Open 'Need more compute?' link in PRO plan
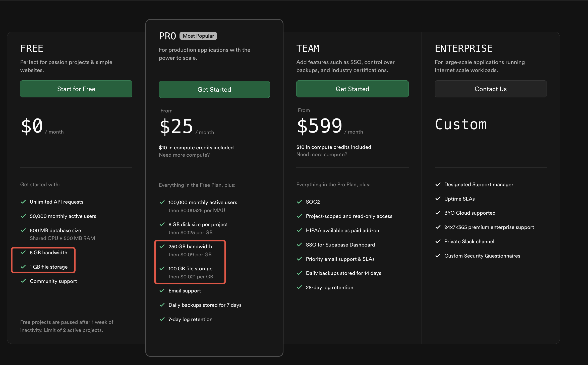The width and height of the screenshot is (588, 365). pos(184,155)
